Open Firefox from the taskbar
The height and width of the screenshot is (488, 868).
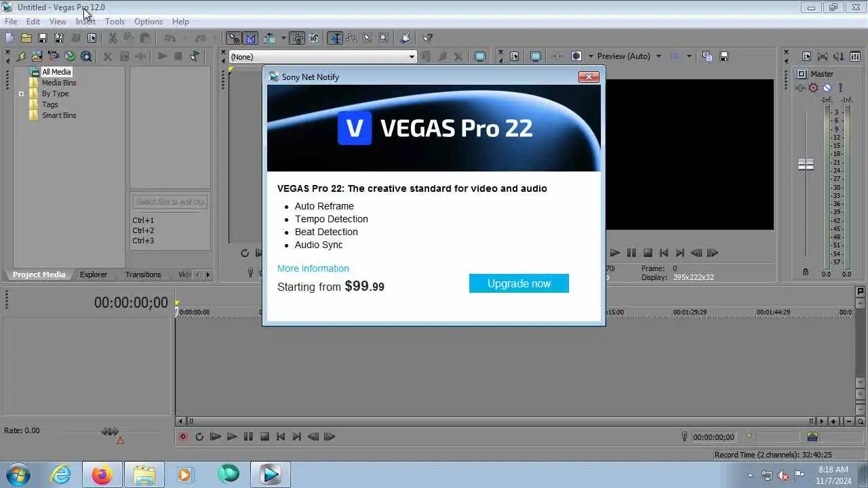102,474
